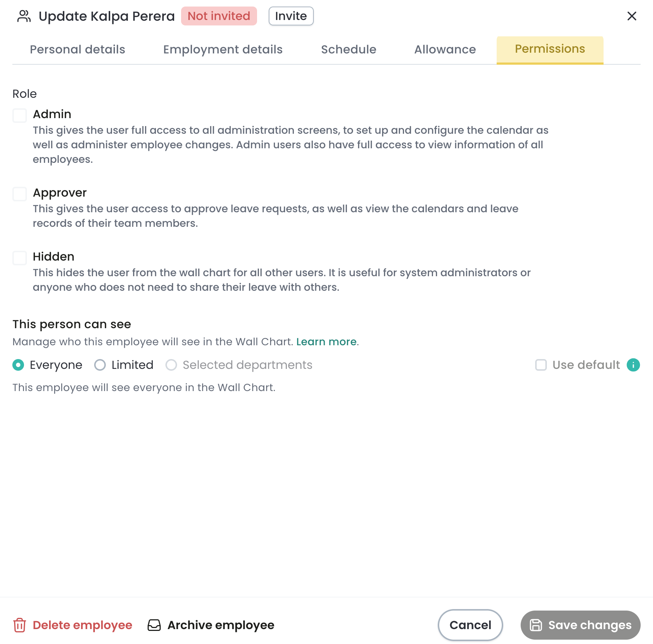The height and width of the screenshot is (644, 653).
Task: Click the Cancel button
Action: tap(470, 625)
